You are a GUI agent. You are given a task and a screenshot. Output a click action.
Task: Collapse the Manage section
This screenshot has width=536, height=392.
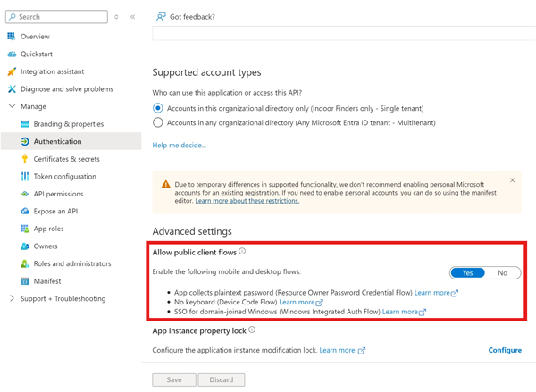[x=12, y=106]
